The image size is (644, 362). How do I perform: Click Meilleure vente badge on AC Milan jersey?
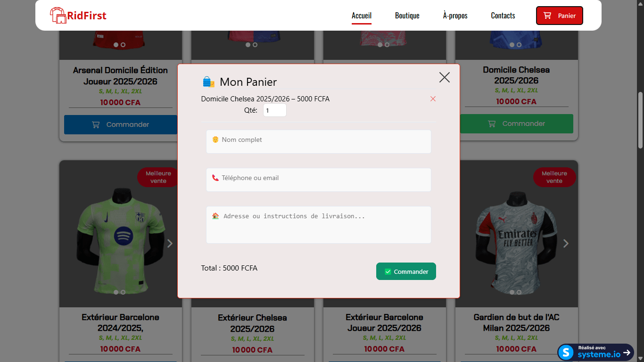(x=554, y=177)
